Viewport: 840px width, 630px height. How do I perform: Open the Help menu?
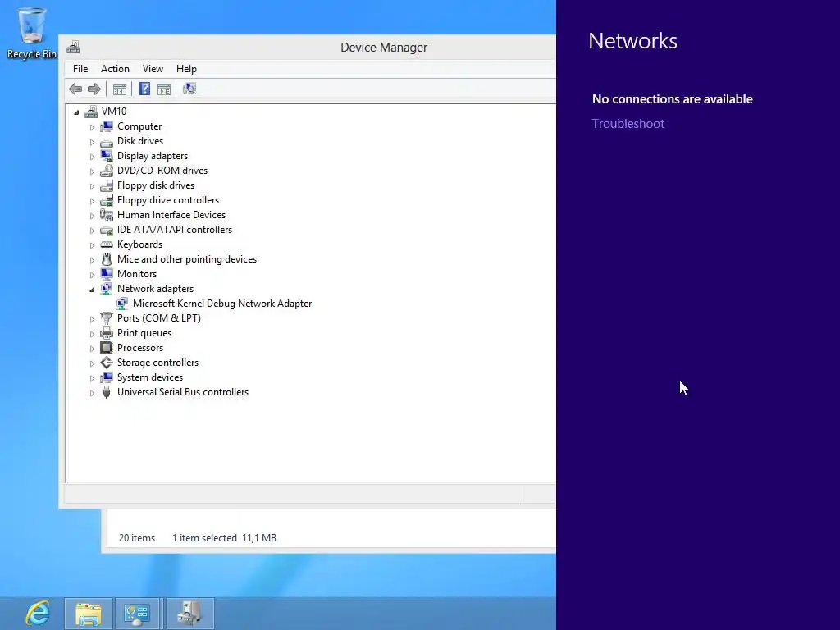click(x=186, y=69)
